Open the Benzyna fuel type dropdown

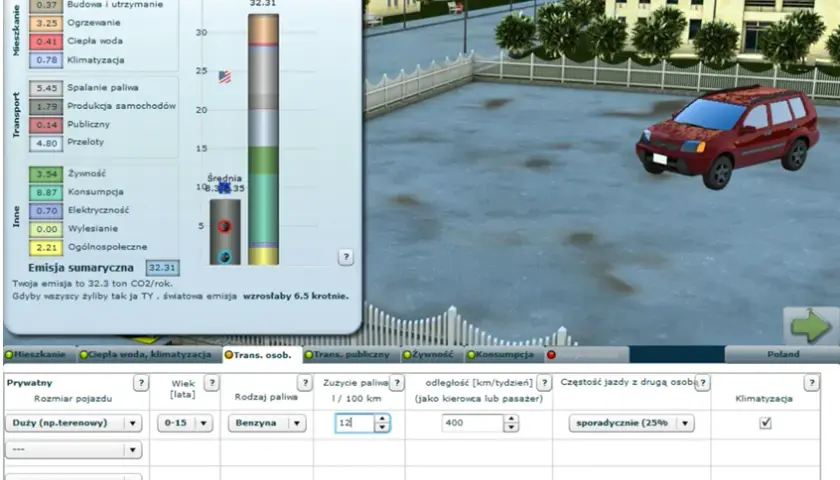coord(267,423)
